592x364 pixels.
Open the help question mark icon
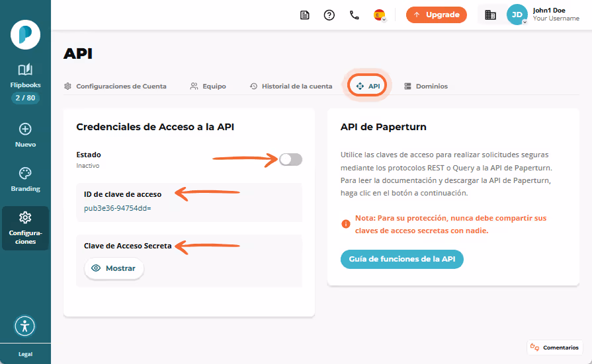tap(329, 15)
